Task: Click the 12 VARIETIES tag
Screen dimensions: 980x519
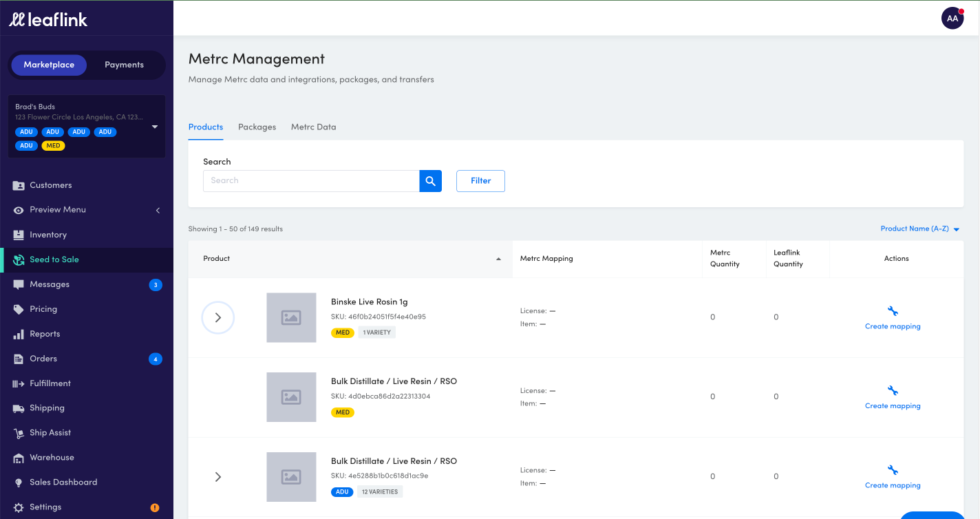Action: (380, 491)
